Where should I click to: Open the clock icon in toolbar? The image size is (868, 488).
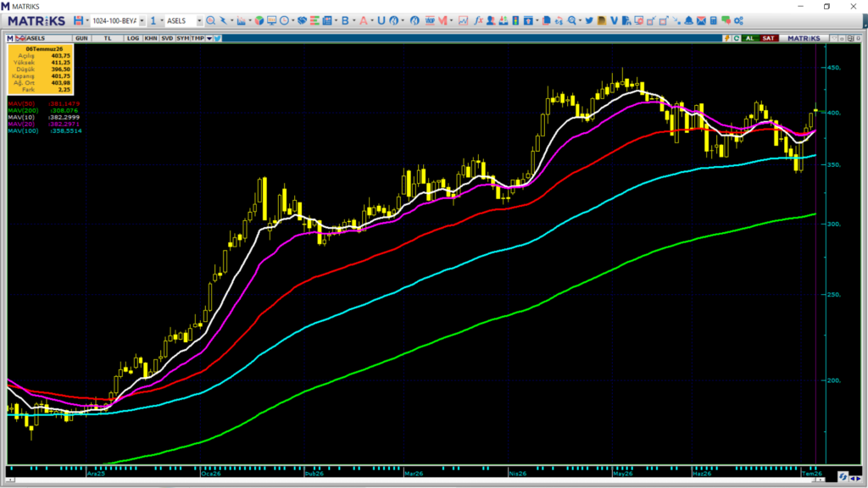click(x=285, y=20)
